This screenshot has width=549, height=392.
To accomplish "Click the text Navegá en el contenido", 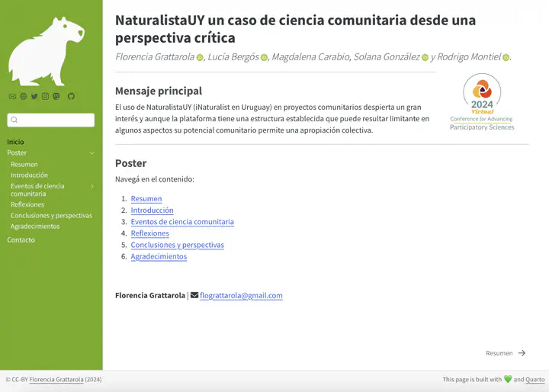I will tap(155, 179).
